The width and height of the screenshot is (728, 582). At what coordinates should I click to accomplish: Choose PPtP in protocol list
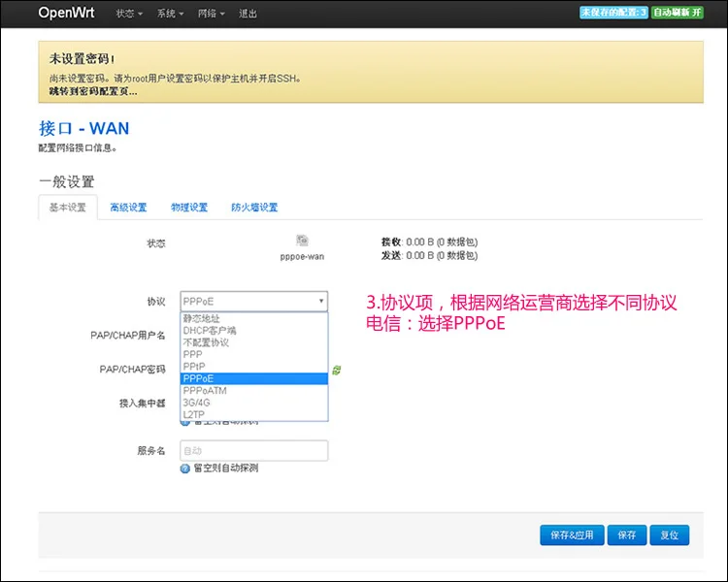coord(254,367)
